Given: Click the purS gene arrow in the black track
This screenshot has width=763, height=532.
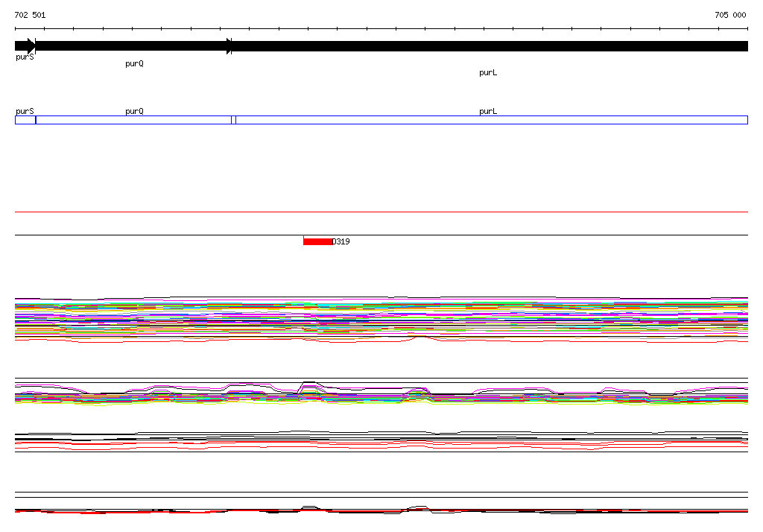Looking at the screenshot, I should tap(25, 46).
